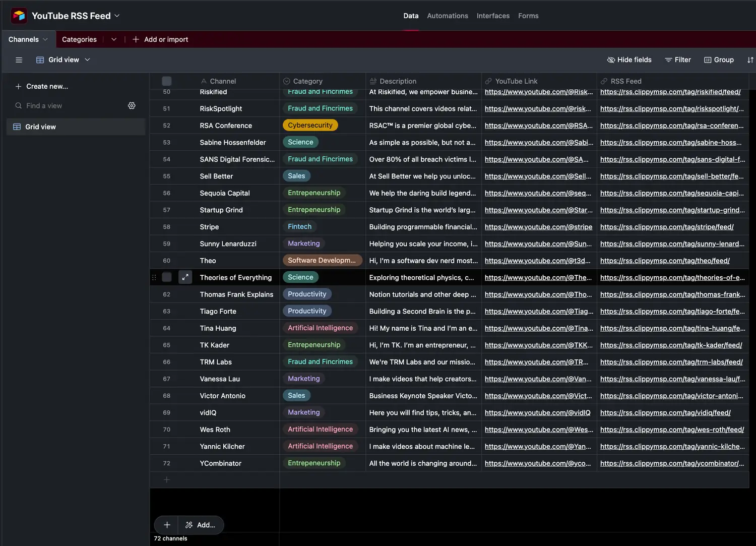Click the sort arrows icon in toolbar

click(750, 60)
